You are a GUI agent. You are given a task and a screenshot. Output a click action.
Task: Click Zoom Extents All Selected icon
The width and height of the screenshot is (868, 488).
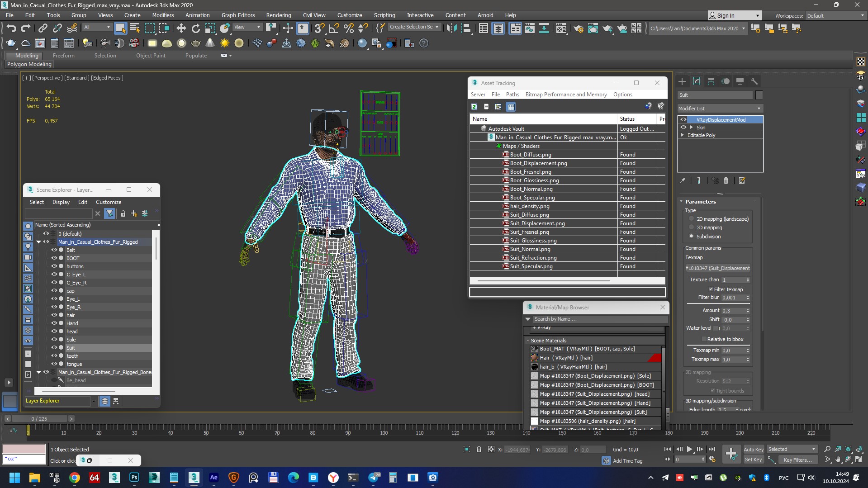(848, 449)
